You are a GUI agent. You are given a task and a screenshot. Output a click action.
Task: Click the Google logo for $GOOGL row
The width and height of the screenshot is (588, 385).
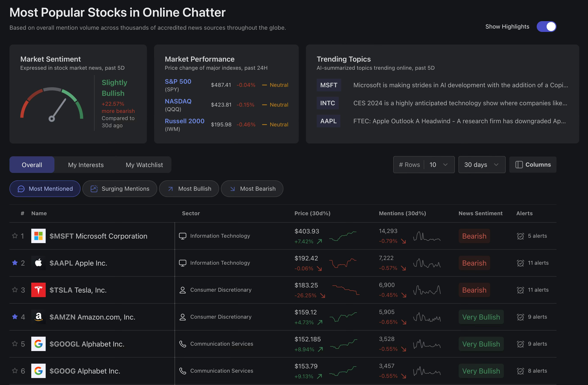[38, 344]
